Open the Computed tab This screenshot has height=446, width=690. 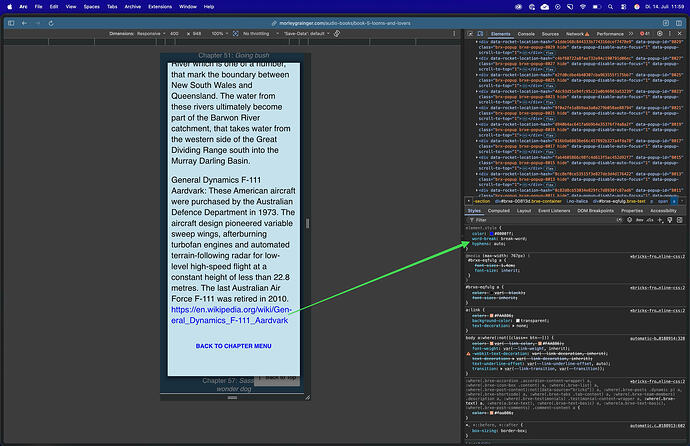coord(499,211)
